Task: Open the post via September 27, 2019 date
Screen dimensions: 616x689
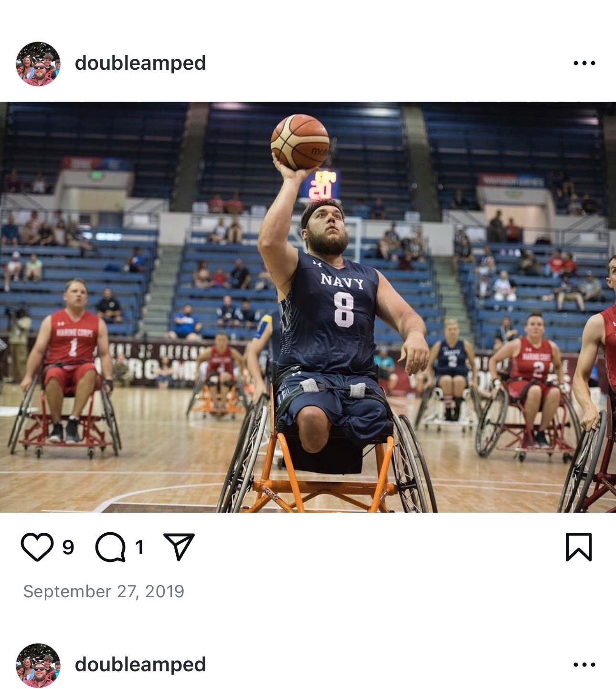Action: tap(104, 592)
